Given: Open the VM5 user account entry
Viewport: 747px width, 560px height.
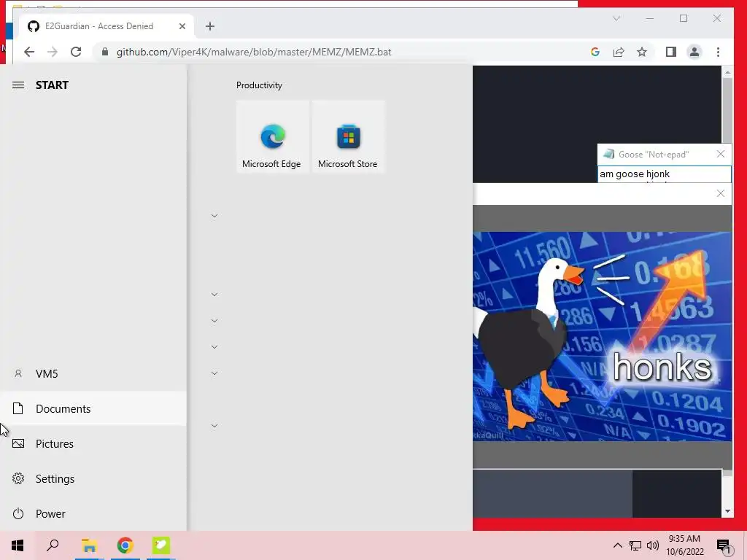Looking at the screenshot, I should 93,374.
